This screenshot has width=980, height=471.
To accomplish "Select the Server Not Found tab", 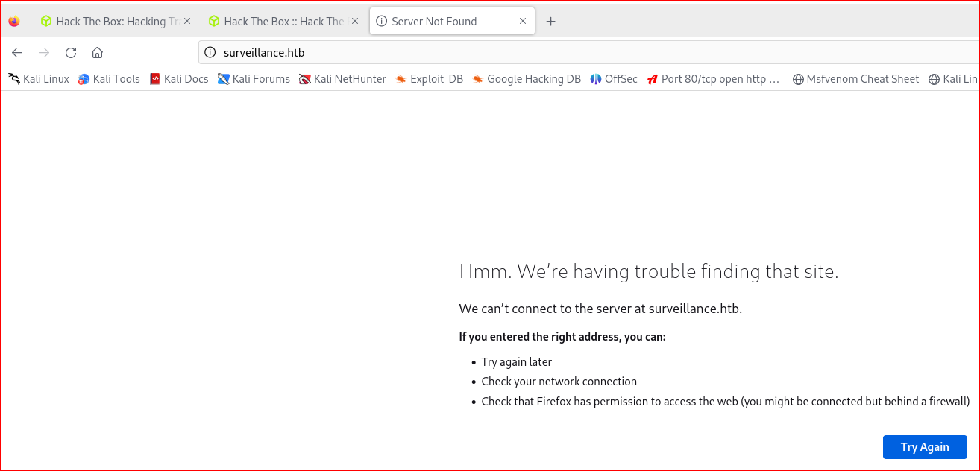I will [440, 22].
